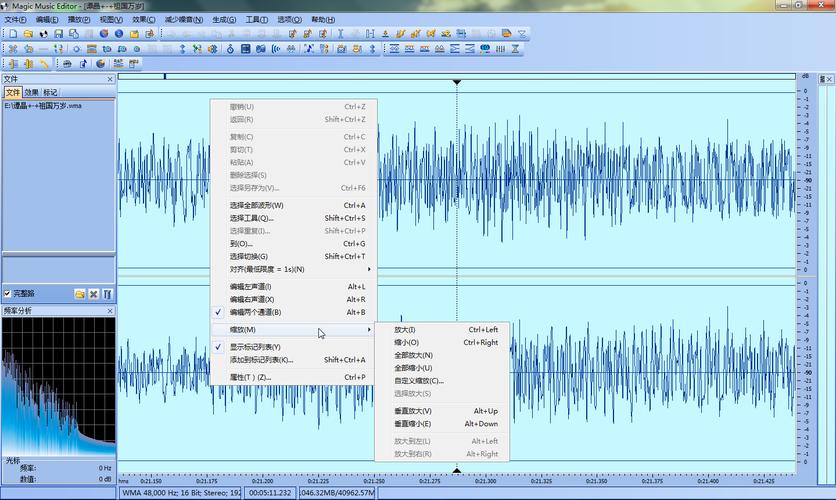Switch to the 效果 tab
The width and height of the screenshot is (836, 500).
point(31,93)
